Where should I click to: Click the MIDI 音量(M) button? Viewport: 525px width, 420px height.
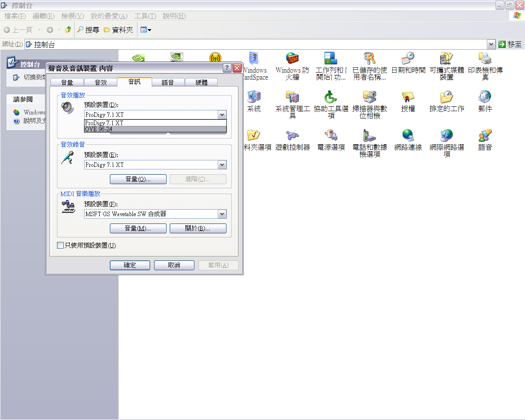(138, 228)
